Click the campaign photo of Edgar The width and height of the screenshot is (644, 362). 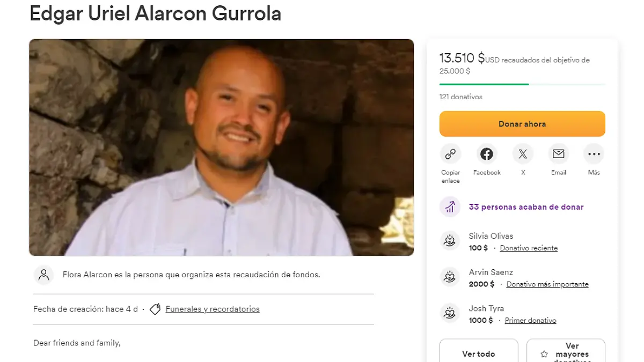pyautogui.click(x=221, y=147)
